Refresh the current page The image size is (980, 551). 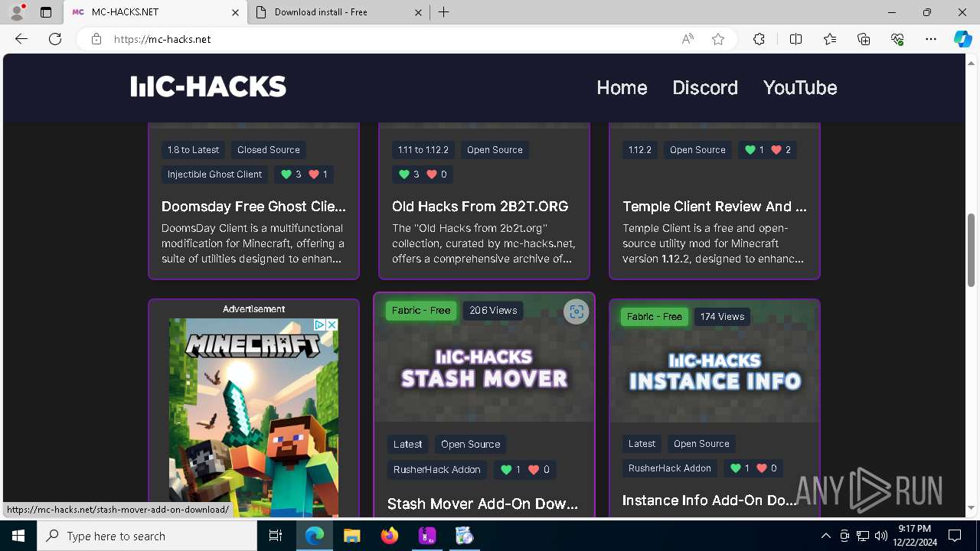point(55,39)
